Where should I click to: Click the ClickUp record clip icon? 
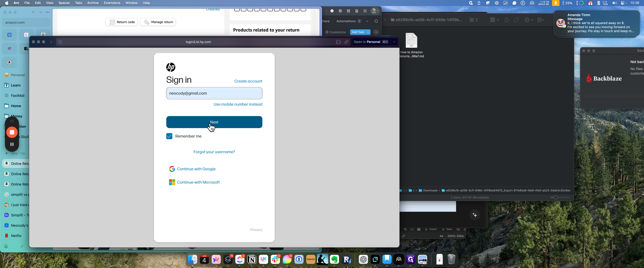click(340, 11)
